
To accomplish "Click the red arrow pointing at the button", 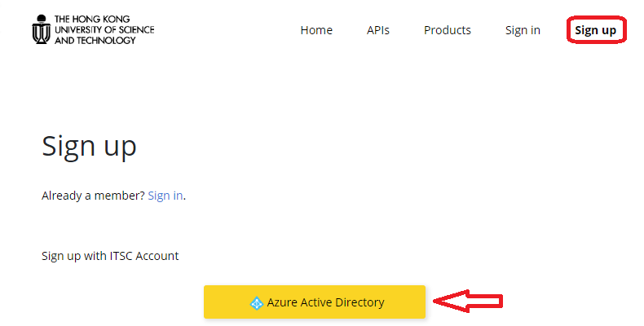I will tap(468, 301).
